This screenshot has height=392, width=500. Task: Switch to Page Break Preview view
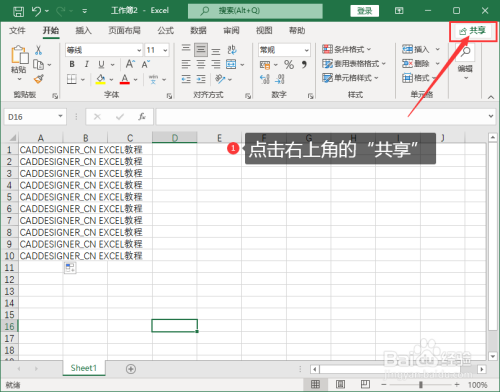365,384
